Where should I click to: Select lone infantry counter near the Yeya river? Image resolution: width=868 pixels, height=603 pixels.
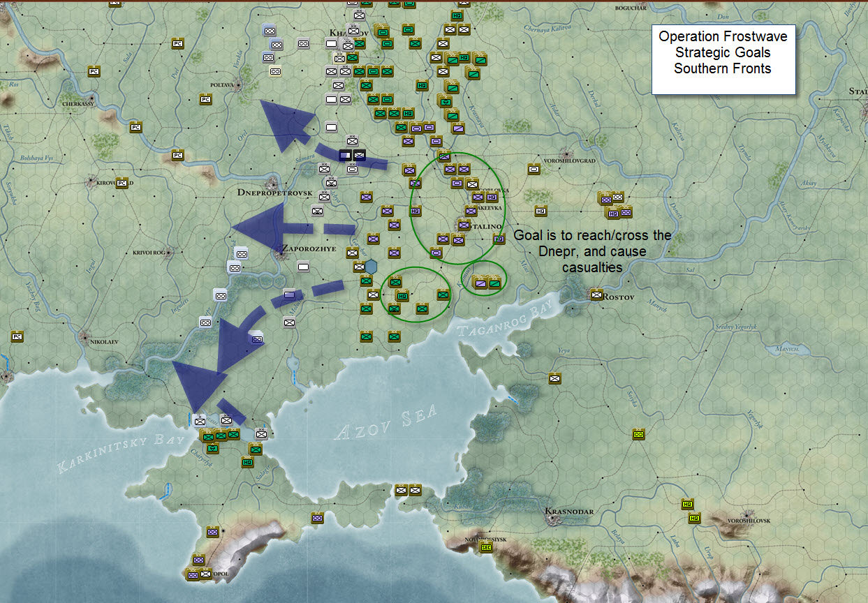tap(555, 378)
